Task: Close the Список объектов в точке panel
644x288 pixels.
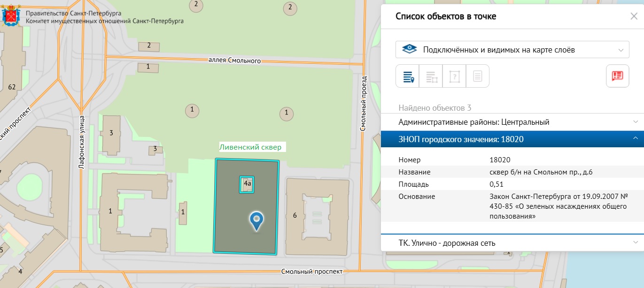Action: [634, 16]
